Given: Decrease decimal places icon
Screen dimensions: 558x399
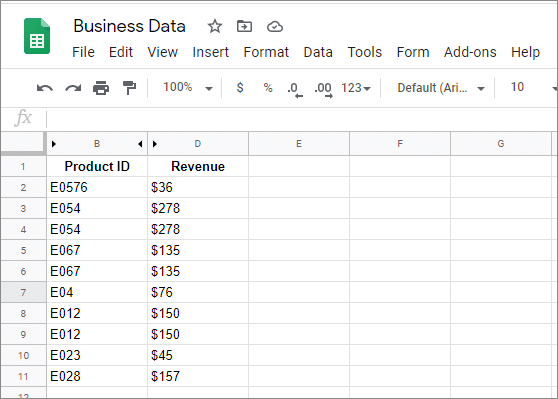Looking at the screenshot, I should pyautogui.click(x=295, y=89).
